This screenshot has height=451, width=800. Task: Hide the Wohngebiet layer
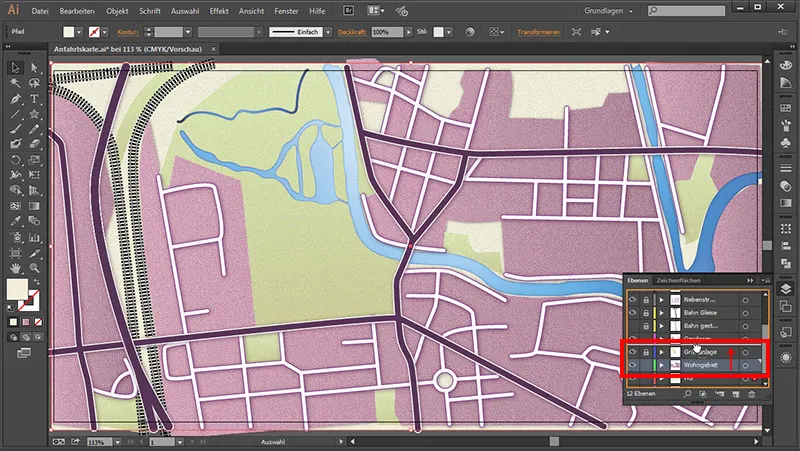(x=633, y=365)
